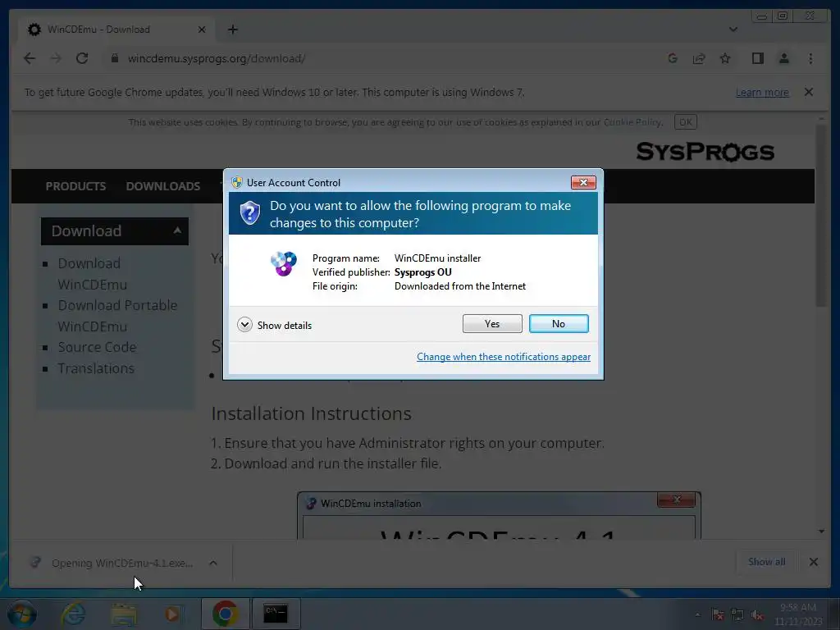Click the URL address bar
840x630 pixels.
[x=386, y=58]
